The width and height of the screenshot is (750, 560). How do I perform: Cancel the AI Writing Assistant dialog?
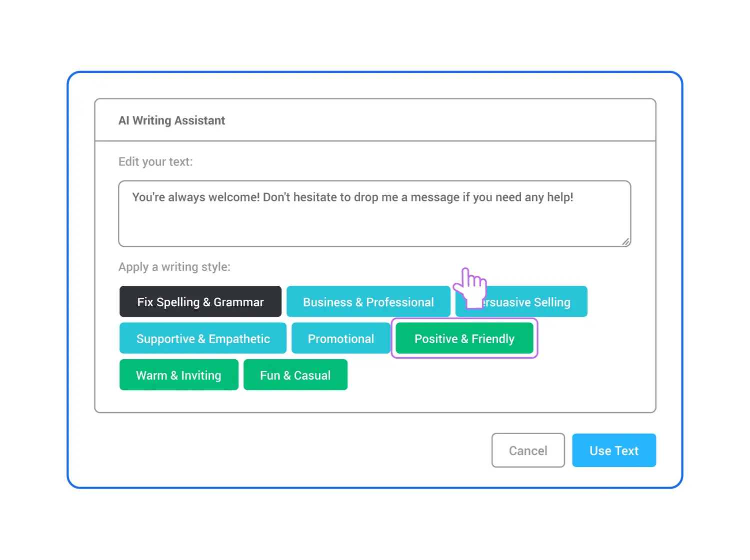(528, 450)
